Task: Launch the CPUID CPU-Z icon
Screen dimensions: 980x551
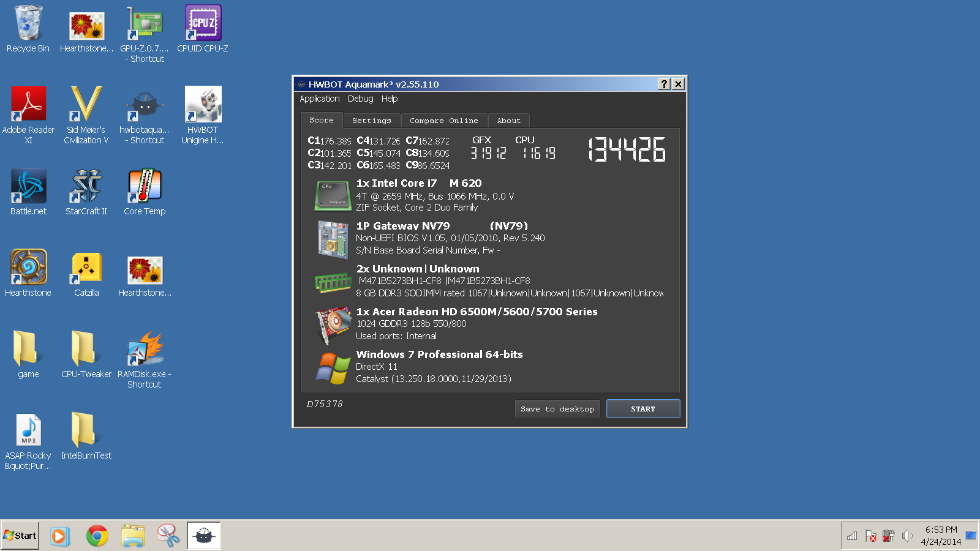Action: click(x=203, y=29)
